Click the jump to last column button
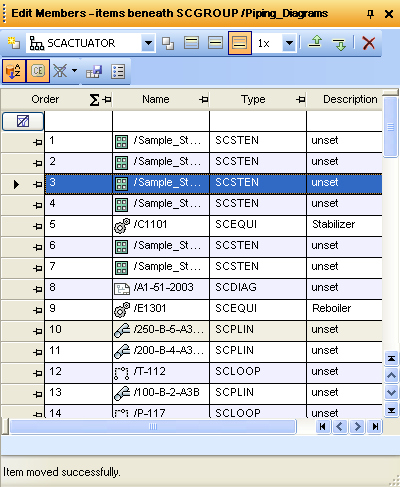 (x=375, y=427)
